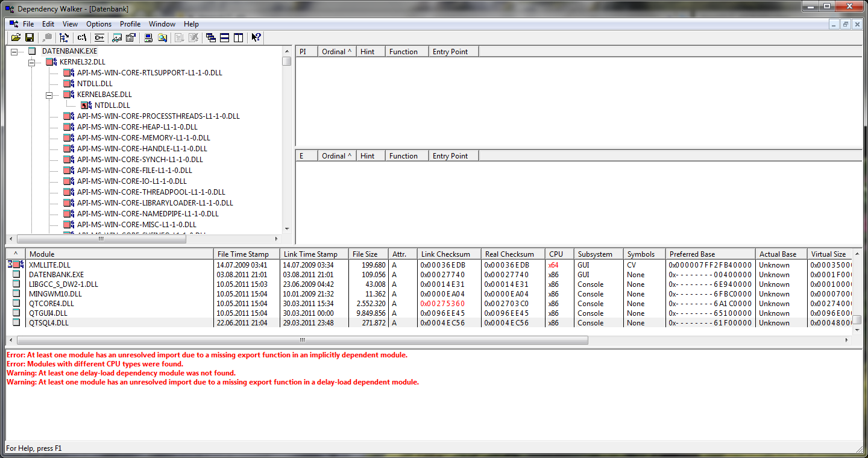Toggle full paths with the C:\ icon

point(82,37)
